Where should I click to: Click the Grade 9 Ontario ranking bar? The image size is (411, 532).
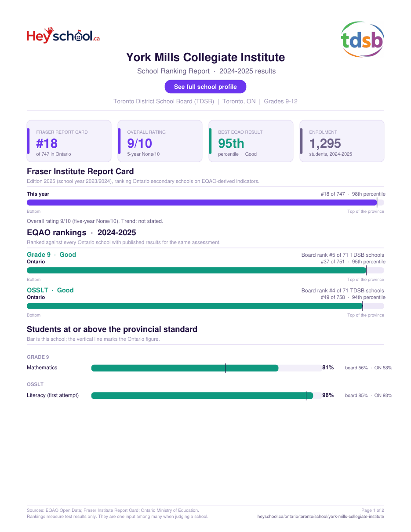click(x=205, y=270)
